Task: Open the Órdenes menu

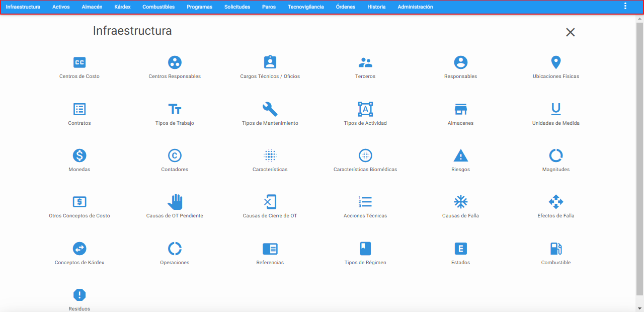Action: point(346,7)
